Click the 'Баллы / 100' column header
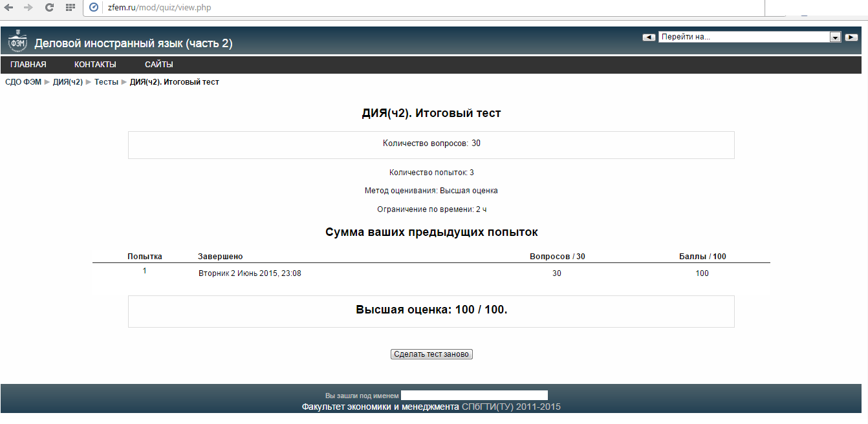Image resolution: width=868 pixels, height=424 pixels. tap(702, 257)
